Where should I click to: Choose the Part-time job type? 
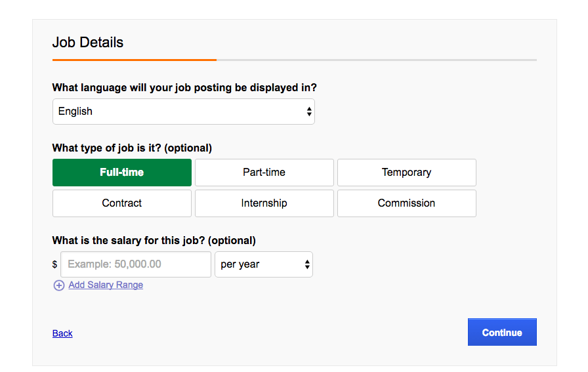tap(264, 173)
